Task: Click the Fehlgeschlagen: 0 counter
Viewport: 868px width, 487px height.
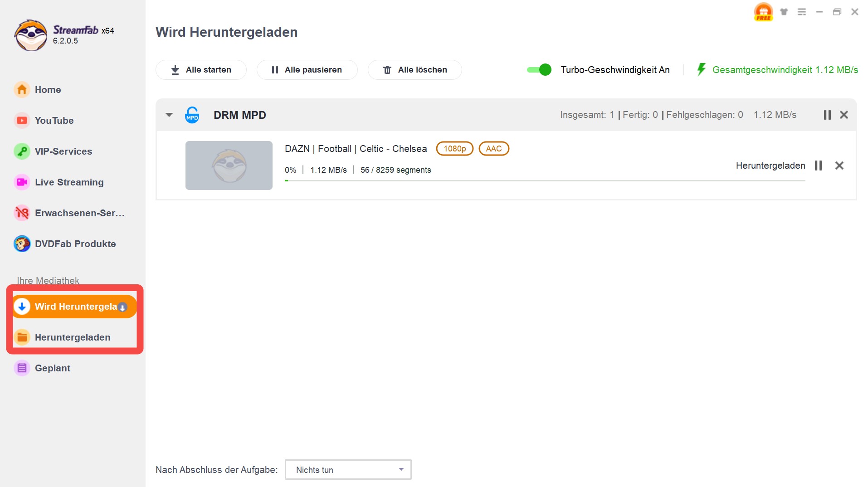Action: pos(705,115)
